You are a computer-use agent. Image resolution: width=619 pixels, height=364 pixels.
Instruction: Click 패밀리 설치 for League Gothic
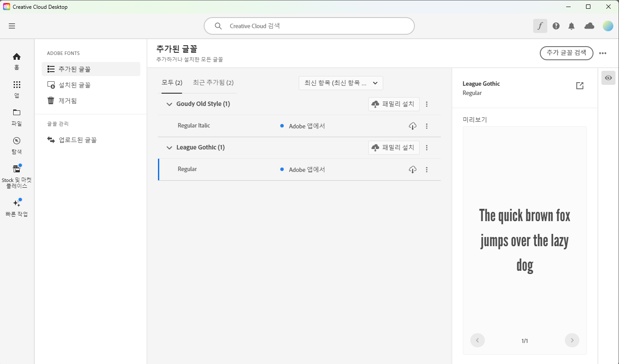pos(394,148)
